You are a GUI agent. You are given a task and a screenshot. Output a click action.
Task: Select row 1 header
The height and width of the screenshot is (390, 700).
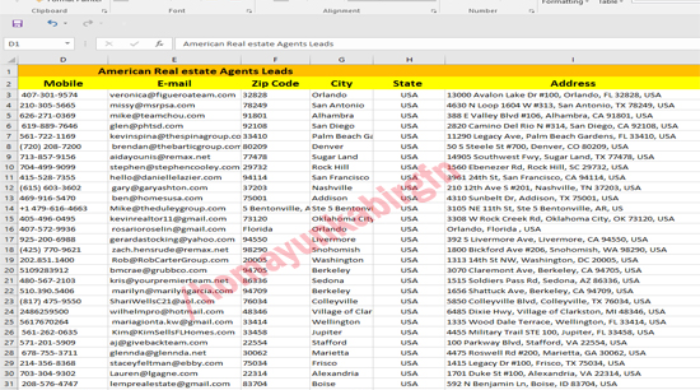9,71
